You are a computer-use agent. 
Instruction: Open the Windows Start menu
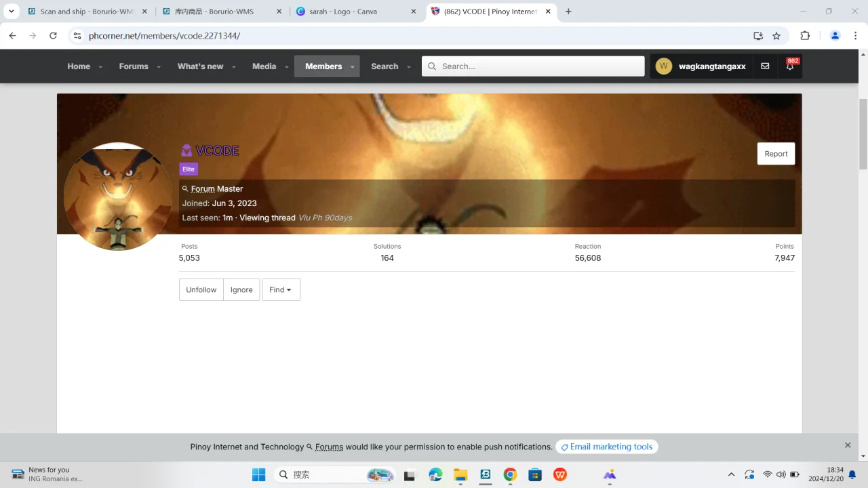[258, 474]
